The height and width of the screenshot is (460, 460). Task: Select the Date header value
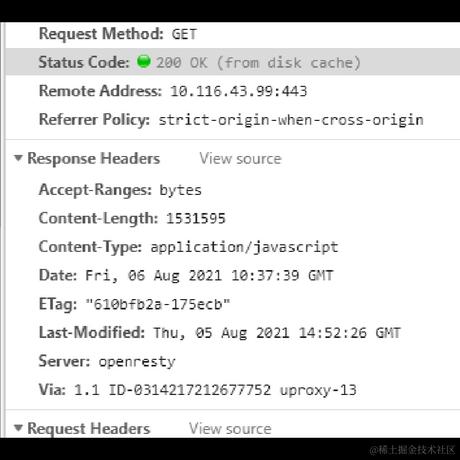tap(209, 276)
